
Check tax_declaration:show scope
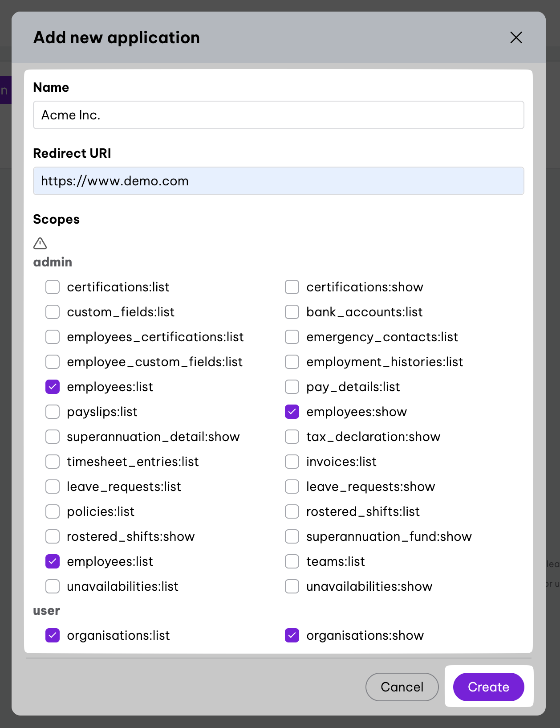(292, 437)
